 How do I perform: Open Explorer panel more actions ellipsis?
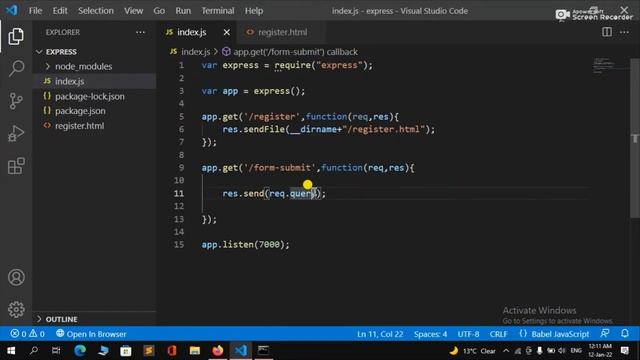tap(140, 32)
